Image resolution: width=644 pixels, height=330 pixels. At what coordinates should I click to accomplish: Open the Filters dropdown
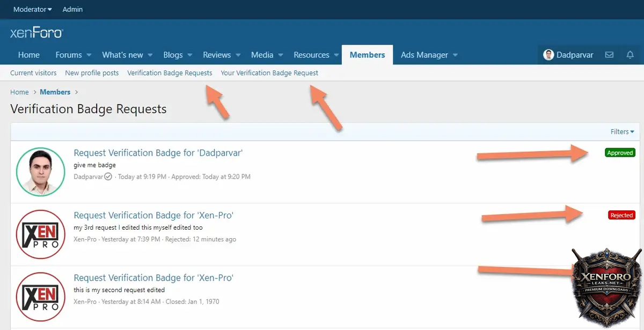pyautogui.click(x=622, y=131)
